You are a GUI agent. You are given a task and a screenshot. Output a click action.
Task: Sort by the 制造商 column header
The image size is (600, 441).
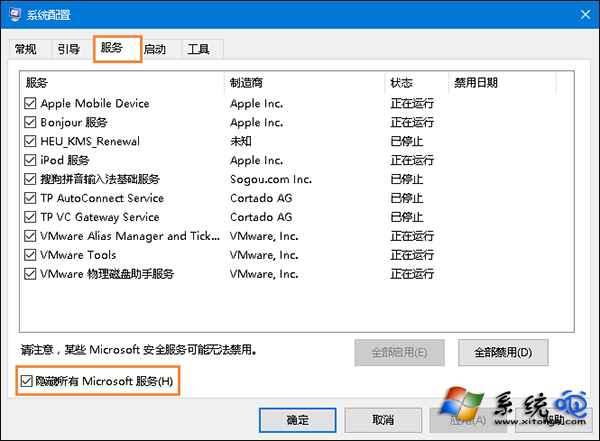click(x=305, y=82)
